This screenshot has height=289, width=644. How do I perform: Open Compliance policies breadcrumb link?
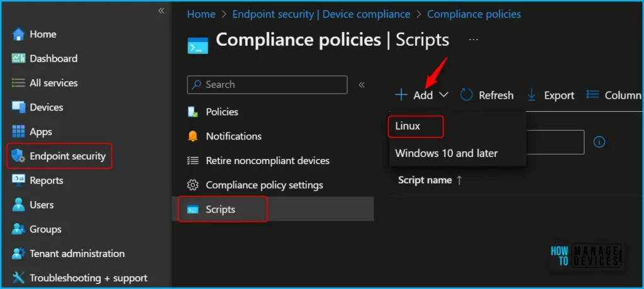tap(474, 14)
